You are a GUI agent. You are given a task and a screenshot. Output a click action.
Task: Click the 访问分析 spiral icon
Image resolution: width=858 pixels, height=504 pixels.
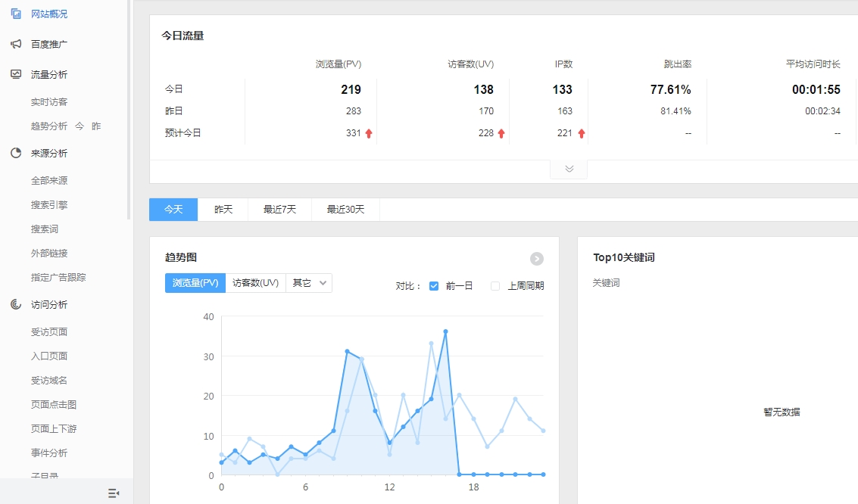pyautogui.click(x=16, y=304)
